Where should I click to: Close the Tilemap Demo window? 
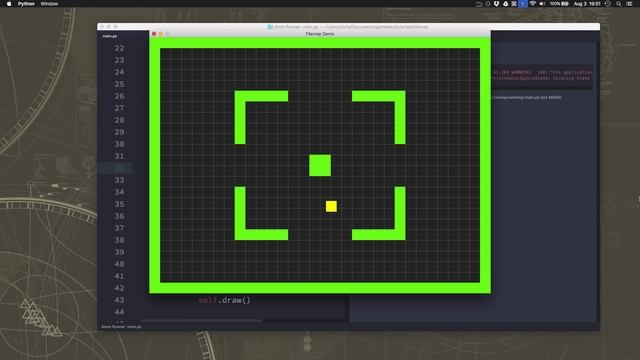(x=154, y=34)
